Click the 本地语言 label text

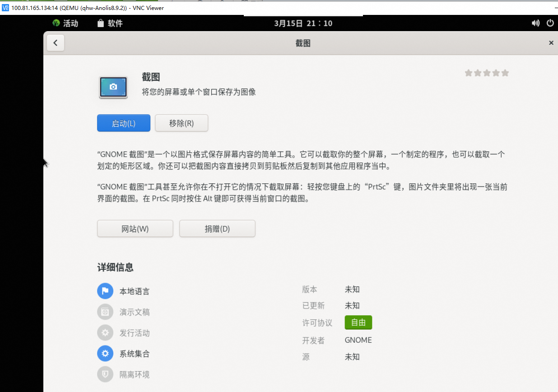click(135, 291)
